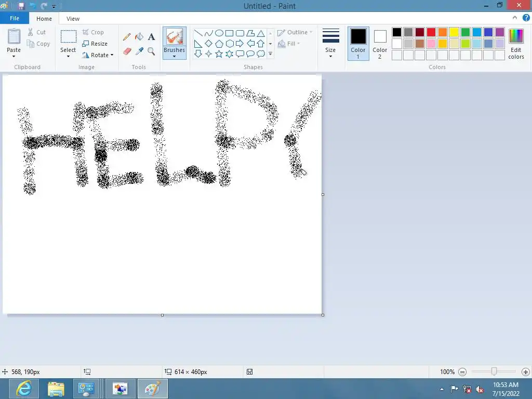Click the Resize button
Screen dimensions: 532x399
pos(95,44)
